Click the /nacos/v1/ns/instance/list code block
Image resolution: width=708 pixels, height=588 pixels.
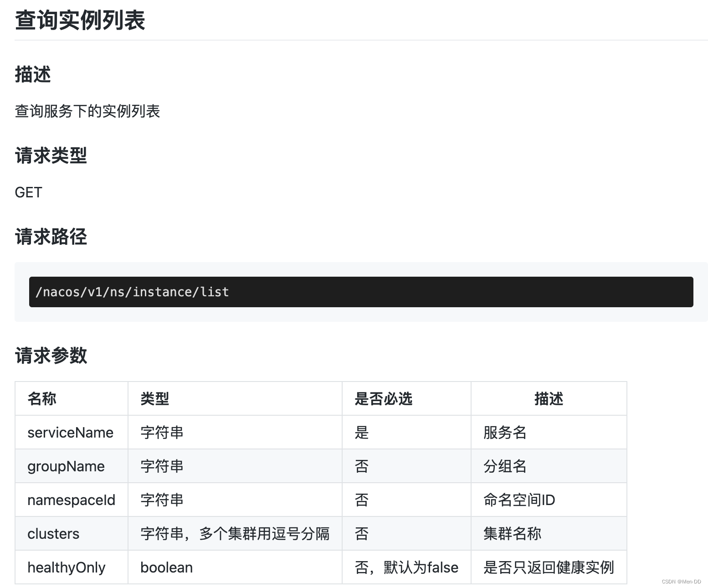[x=361, y=292]
